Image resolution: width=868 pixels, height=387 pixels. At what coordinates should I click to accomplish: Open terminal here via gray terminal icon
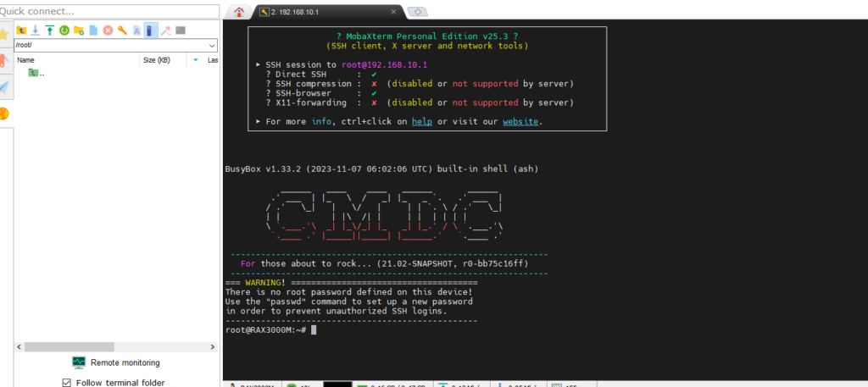(181, 30)
